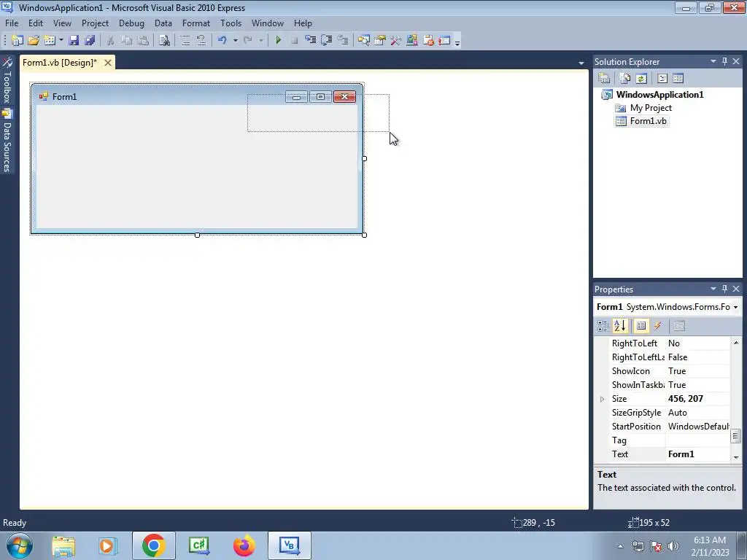747x560 pixels.
Task: Open the File menu
Action: tap(12, 23)
